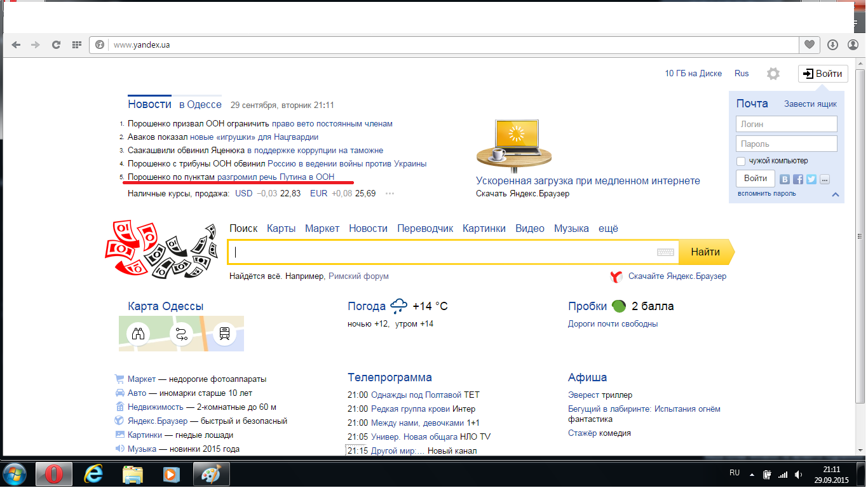Click the route icon on Odessa map
The width and height of the screenshot is (868, 488).
[182, 333]
